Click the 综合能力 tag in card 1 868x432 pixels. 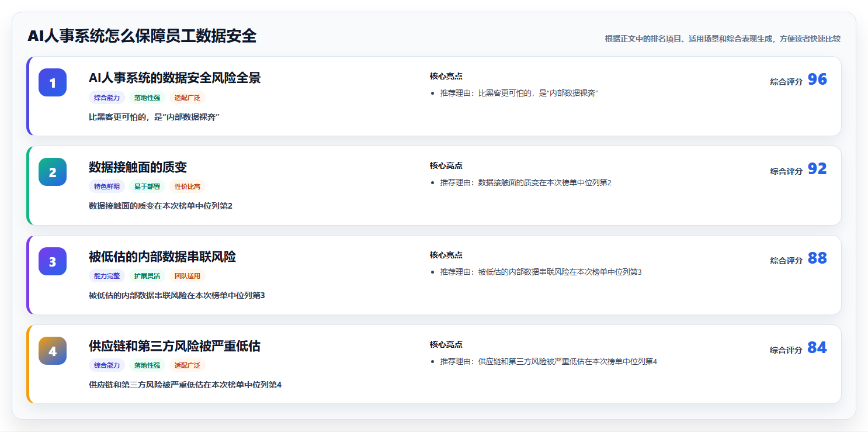click(x=107, y=98)
